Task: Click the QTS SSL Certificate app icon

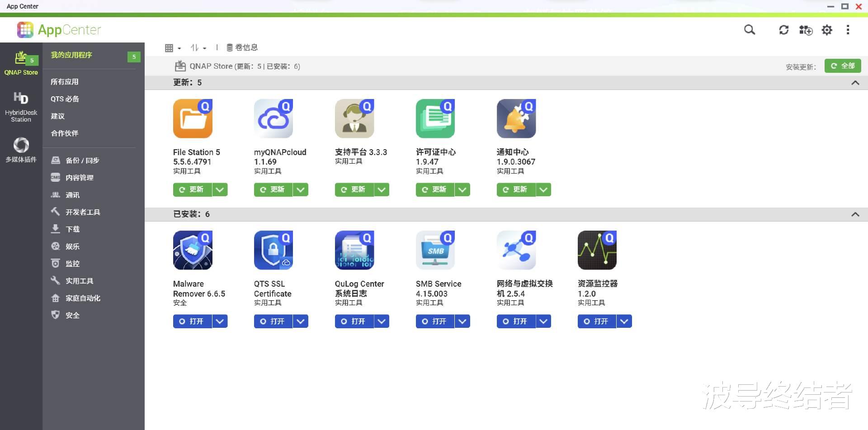Action: coord(274,250)
